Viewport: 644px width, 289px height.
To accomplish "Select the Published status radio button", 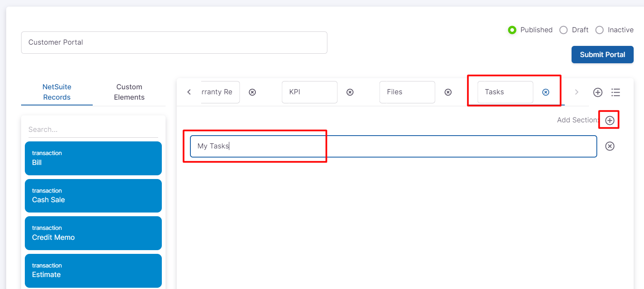I will pyautogui.click(x=512, y=30).
